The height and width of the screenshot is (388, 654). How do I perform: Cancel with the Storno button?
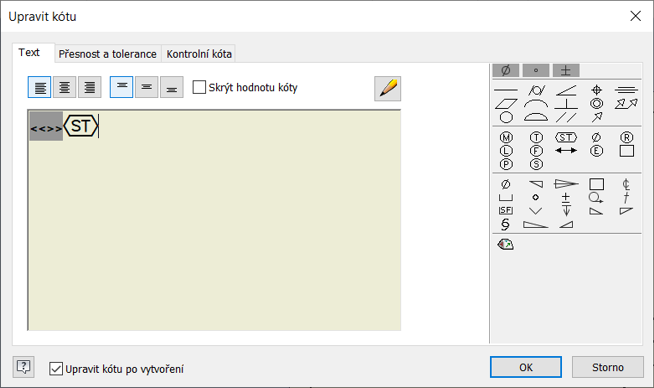pos(608,367)
